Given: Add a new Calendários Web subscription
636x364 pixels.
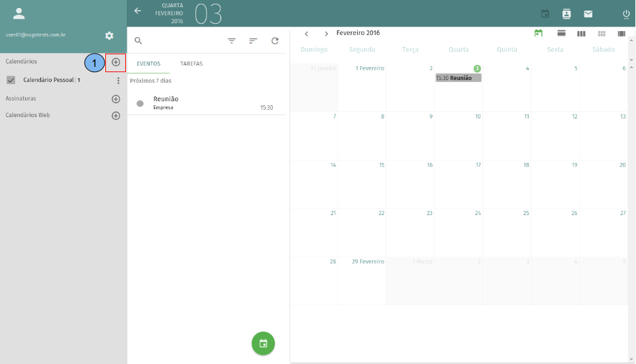Looking at the screenshot, I should pyautogui.click(x=116, y=116).
